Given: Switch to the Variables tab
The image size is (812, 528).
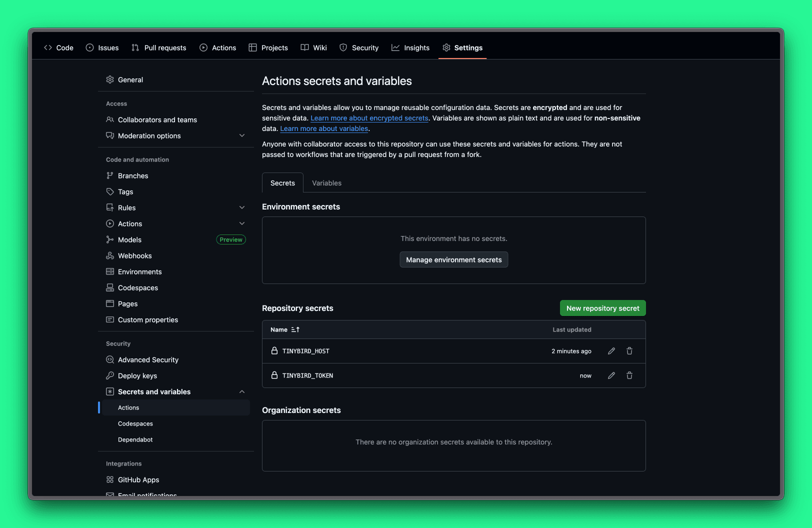Looking at the screenshot, I should pyautogui.click(x=326, y=182).
